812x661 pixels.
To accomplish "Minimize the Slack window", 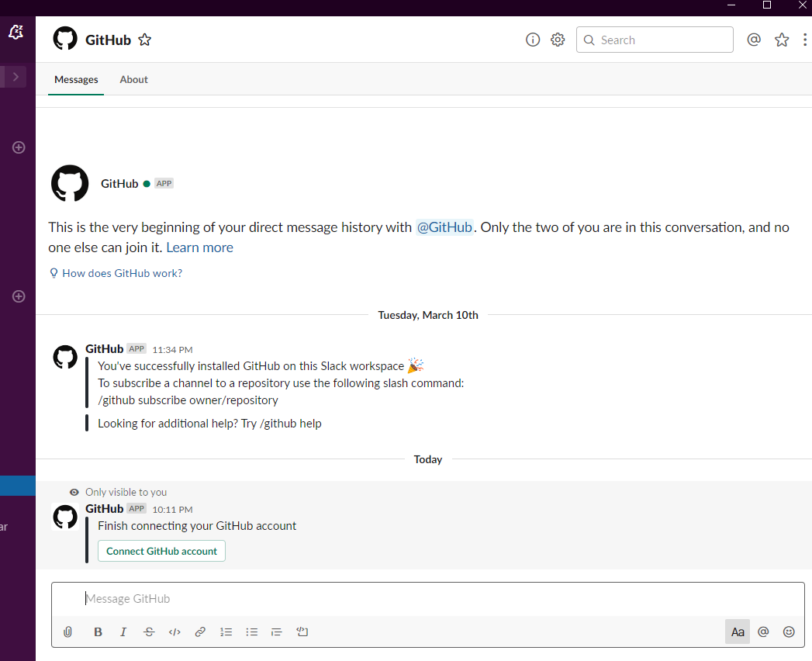I will (x=731, y=5).
